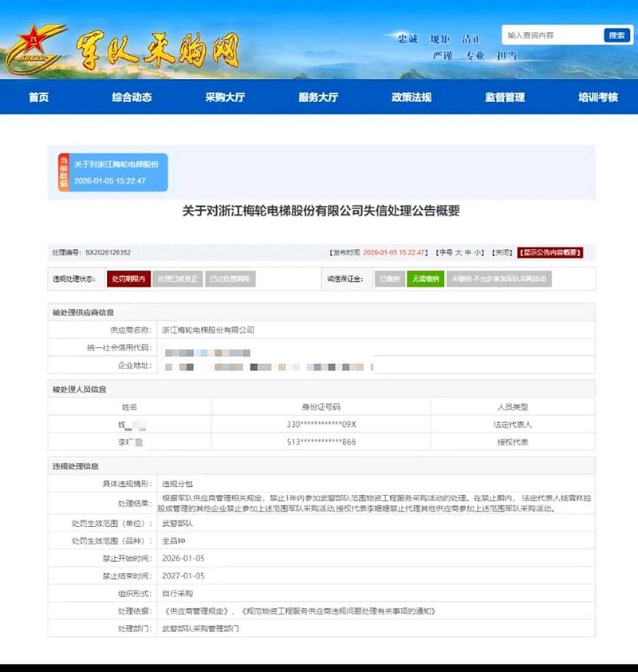Click the 全品种 value
This screenshot has width=638, height=672.
pyautogui.click(x=173, y=541)
